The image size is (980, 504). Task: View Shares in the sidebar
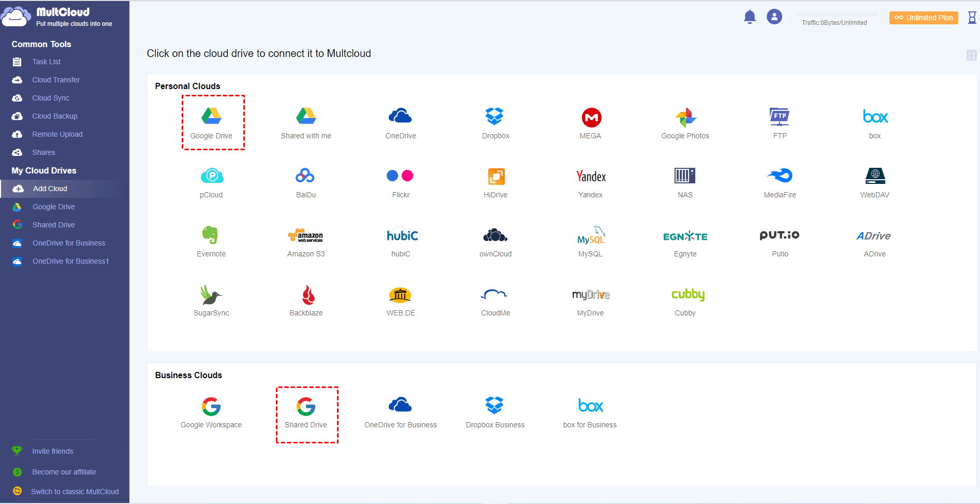[43, 152]
